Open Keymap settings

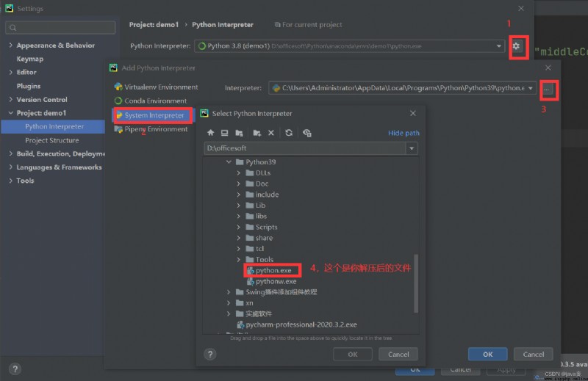[x=30, y=59]
